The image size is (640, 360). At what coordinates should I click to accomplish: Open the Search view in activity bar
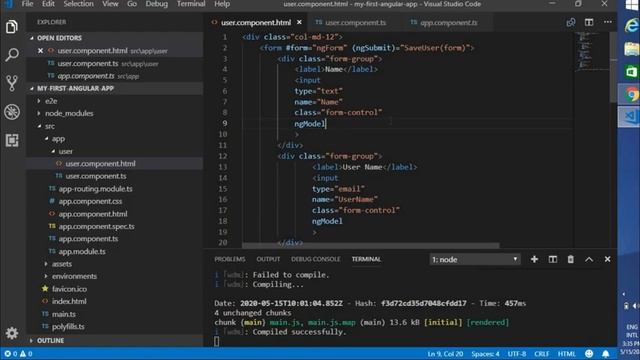pos(12,54)
